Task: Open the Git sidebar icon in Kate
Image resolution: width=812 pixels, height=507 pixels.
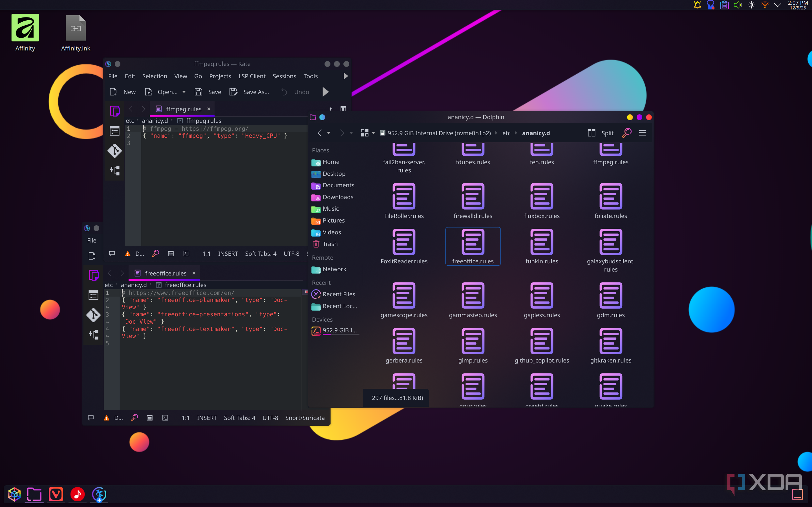Action: click(114, 151)
